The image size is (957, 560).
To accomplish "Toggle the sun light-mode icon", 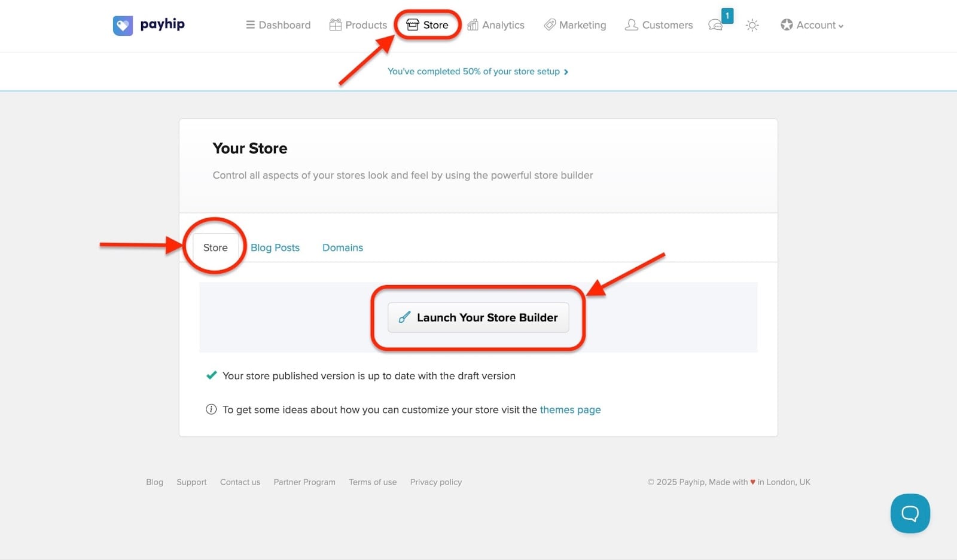I will pos(752,25).
